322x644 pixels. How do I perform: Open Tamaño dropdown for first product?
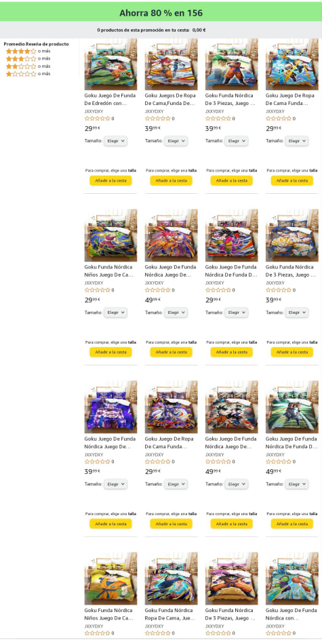(x=115, y=141)
